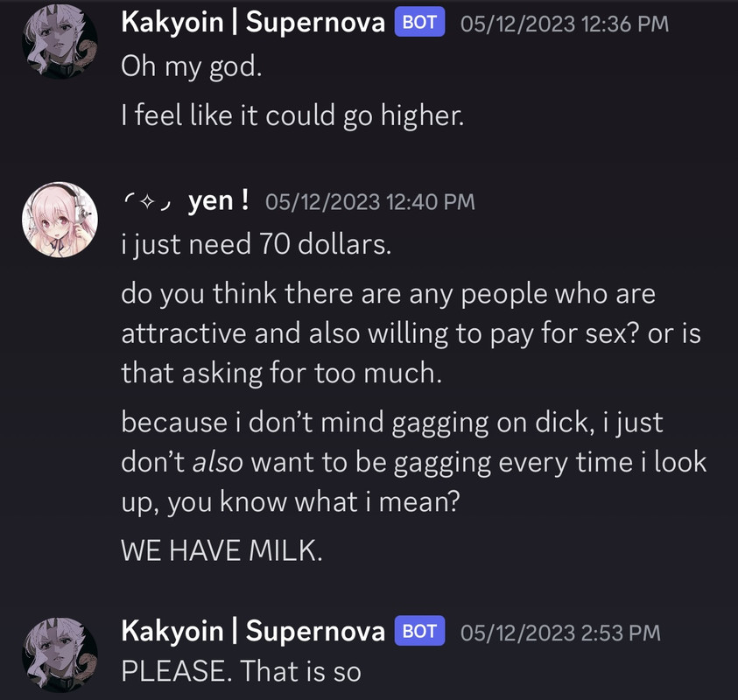Click the top Kakyoin | Supernova username
Screen dimensions: 738x700
[253, 23]
